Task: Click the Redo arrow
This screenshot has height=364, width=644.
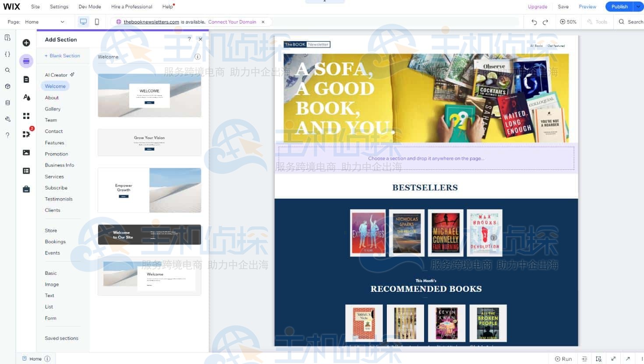Action: click(x=545, y=22)
